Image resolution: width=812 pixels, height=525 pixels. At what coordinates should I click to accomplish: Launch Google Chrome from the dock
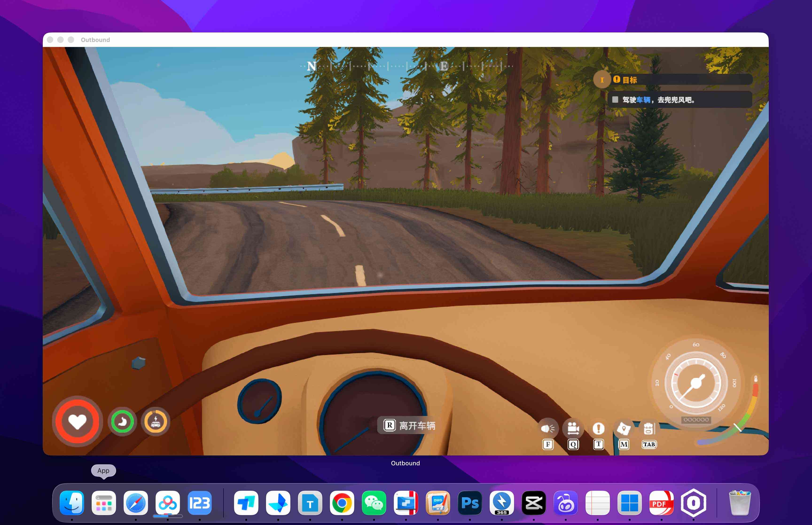tap(342, 503)
